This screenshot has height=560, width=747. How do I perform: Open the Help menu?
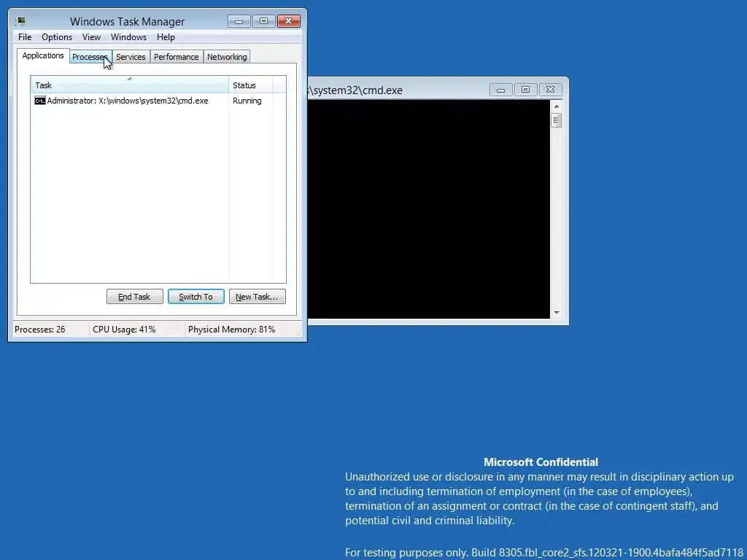pyautogui.click(x=166, y=37)
